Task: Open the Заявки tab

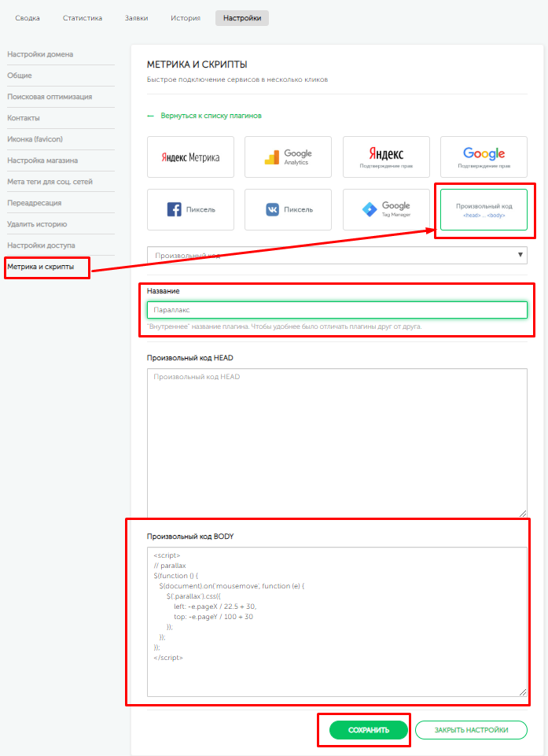Action: (136, 18)
